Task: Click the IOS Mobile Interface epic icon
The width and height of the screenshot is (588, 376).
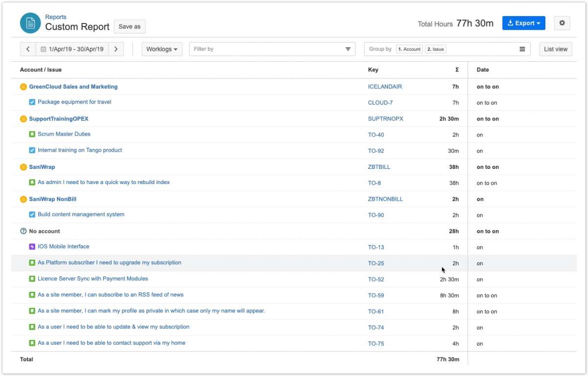Action: [32, 247]
